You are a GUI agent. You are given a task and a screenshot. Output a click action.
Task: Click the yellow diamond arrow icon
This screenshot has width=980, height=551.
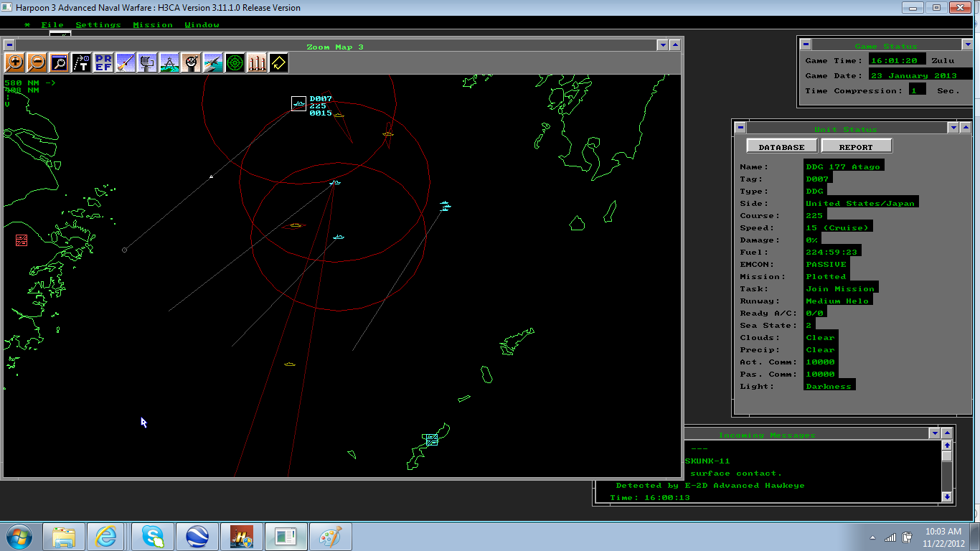(278, 63)
